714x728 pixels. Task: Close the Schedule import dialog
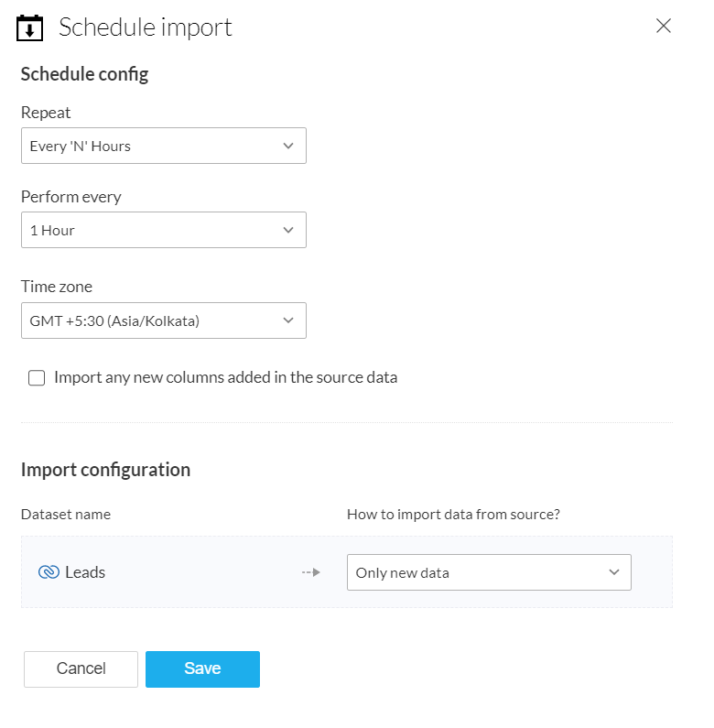664,27
